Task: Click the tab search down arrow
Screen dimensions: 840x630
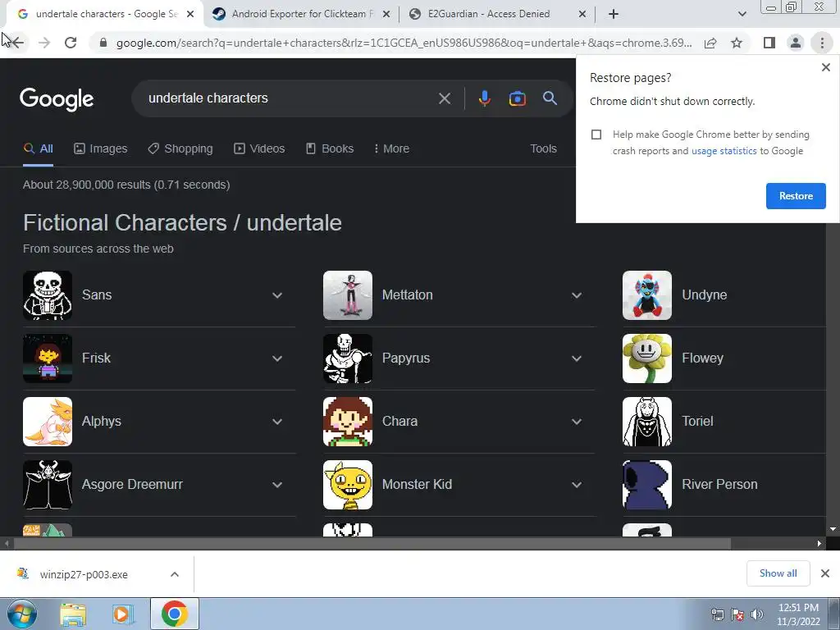Action: coord(742,14)
